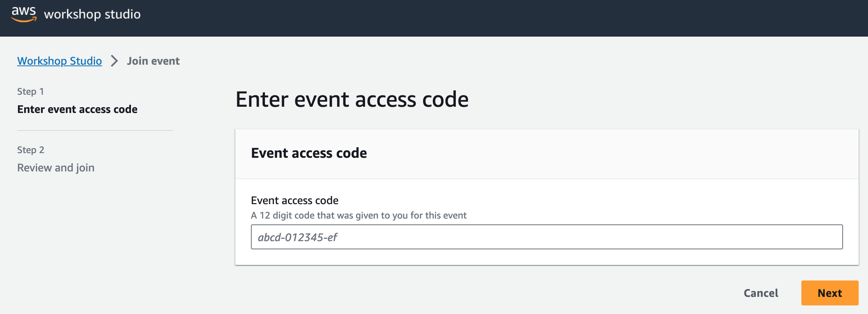Click the Join event breadcrumb item
868x314 pixels.
(153, 61)
